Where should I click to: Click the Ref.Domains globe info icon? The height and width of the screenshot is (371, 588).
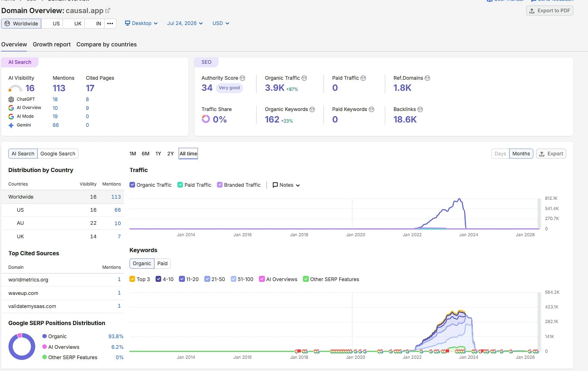427,78
